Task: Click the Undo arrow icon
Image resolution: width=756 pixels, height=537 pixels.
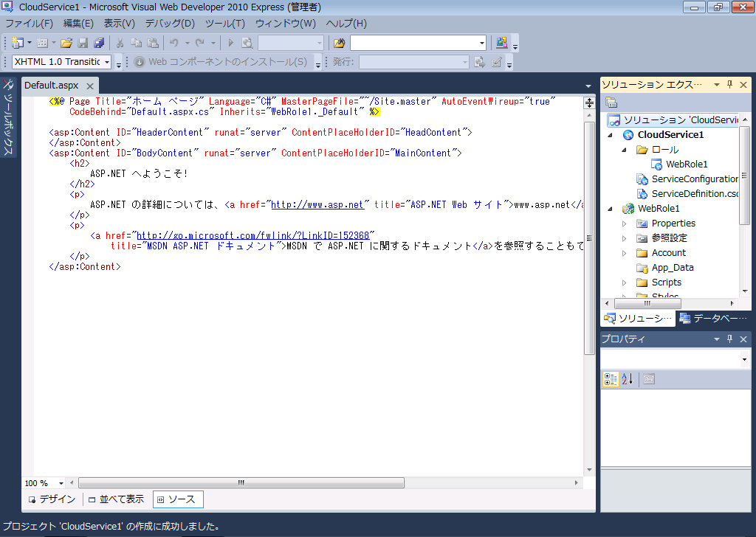Action: 174,43
